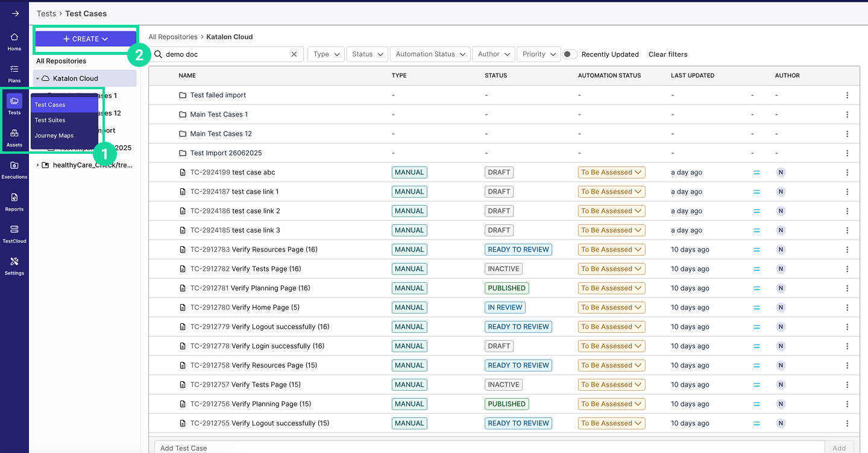Click the CREATE button
The width and height of the screenshot is (868, 453).
[86, 39]
